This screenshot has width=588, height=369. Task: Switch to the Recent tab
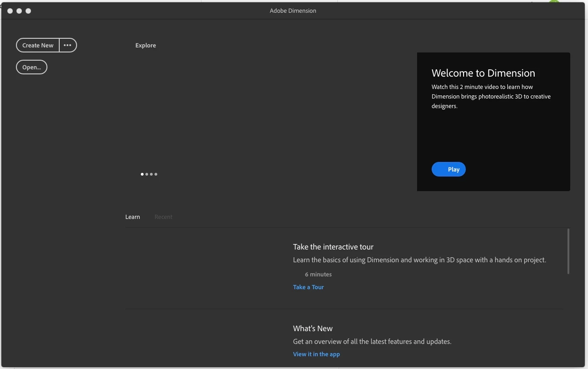pyautogui.click(x=163, y=217)
